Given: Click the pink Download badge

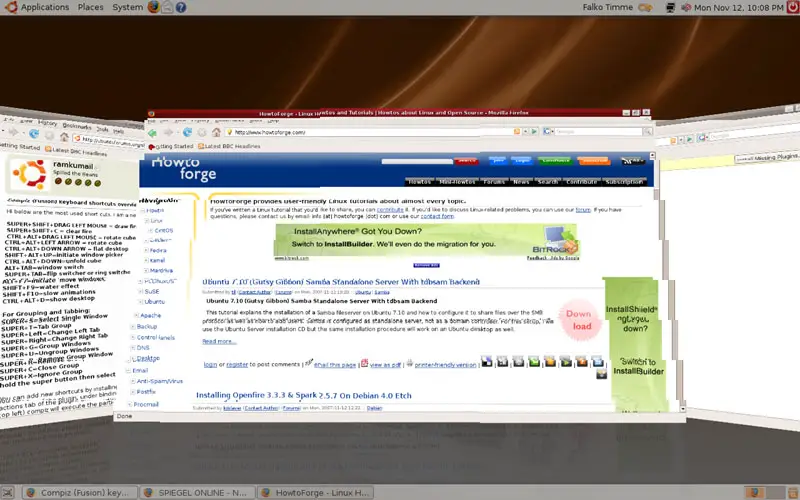Looking at the screenshot, I should [579, 320].
